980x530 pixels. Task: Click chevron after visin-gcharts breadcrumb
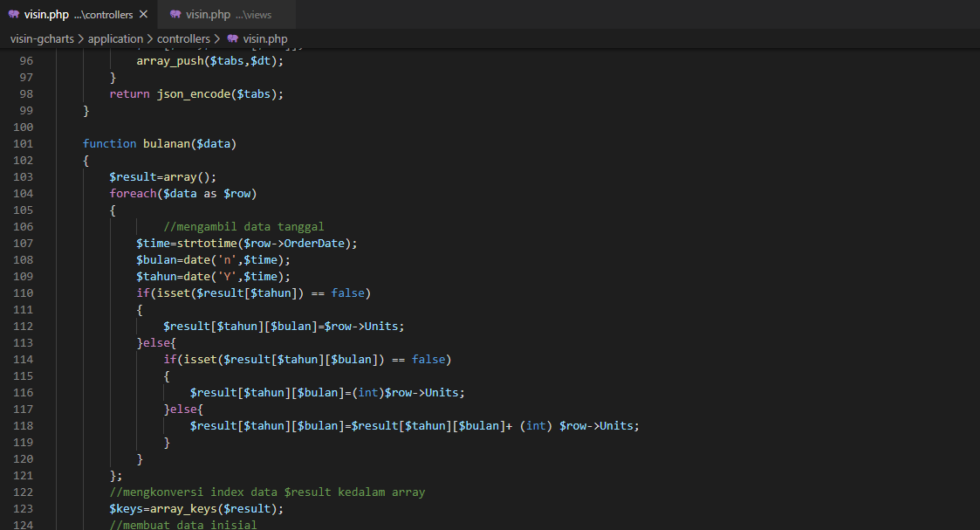(80, 38)
